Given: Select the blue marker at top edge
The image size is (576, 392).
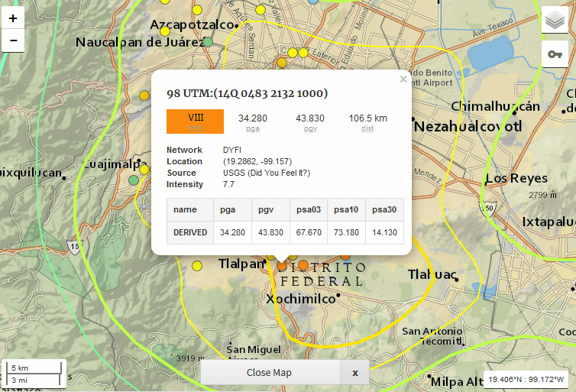Looking at the screenshot, I should [x=311, y=2].
